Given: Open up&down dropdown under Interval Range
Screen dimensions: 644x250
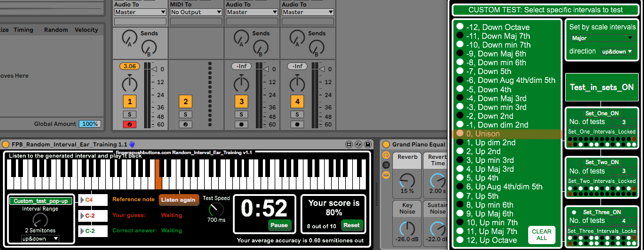Looking at the screenshot, I should 41,239.
